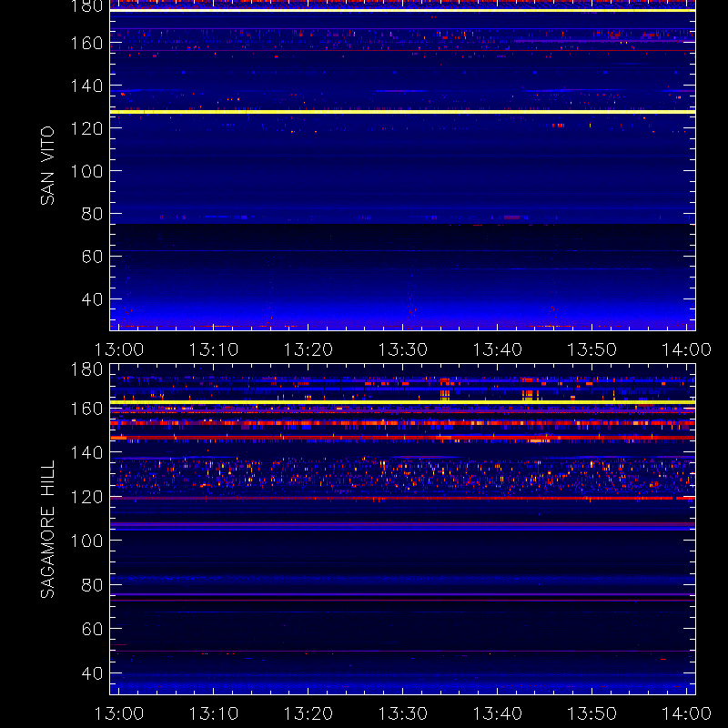Click 14:00 time label under San Vito plot
Image resolution: width=728 pixels, height=728 pixels.
coord(686,349)
